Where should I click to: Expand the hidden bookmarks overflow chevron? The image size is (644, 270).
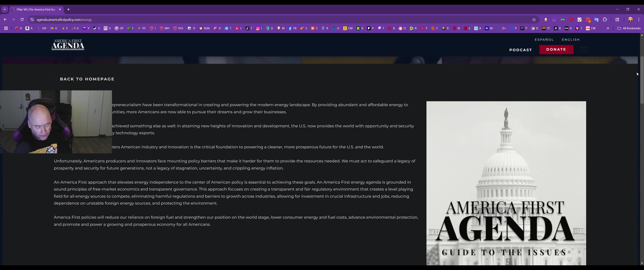point(608,28)
